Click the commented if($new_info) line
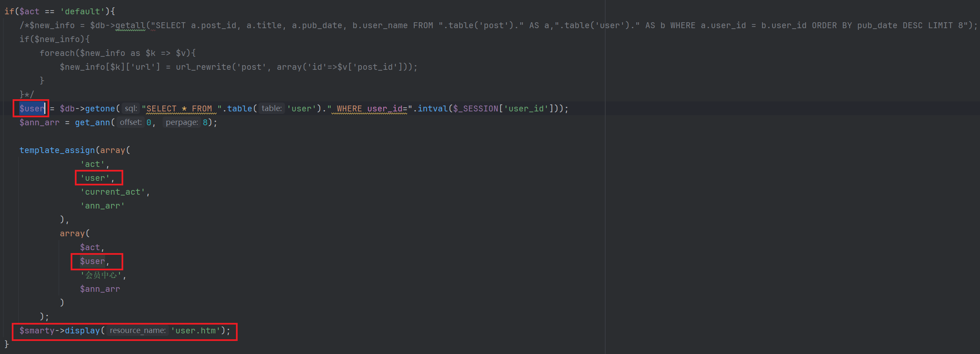The width and height of the screenshot is (980, 354). click(x=55, y=39)
